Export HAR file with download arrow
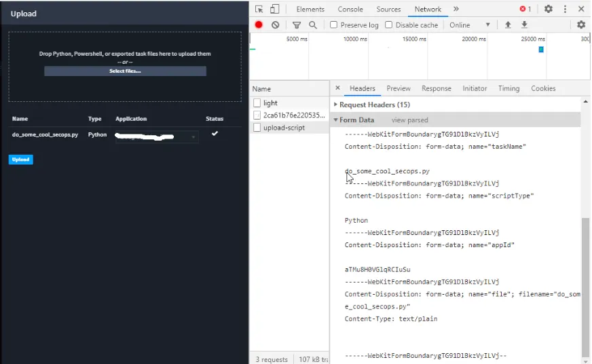This screenshot has width=592, height=364. coord(524,25)
